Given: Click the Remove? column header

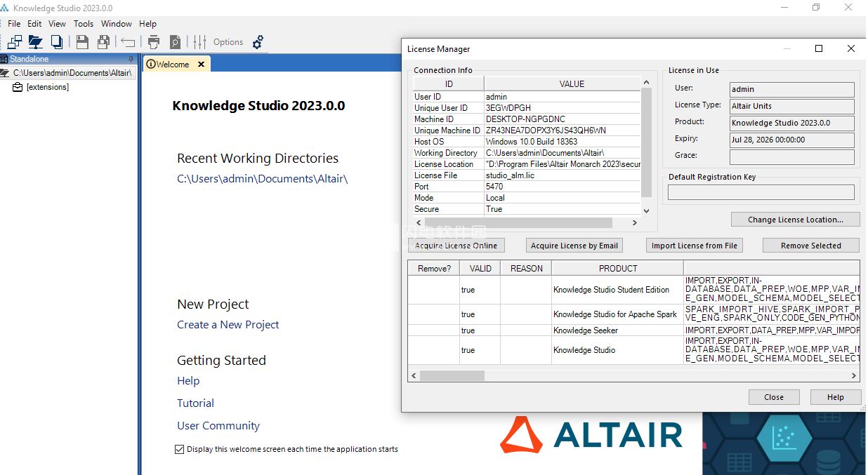Looking at the screenshot, I should pyautogui.click(x=434, y=268).
